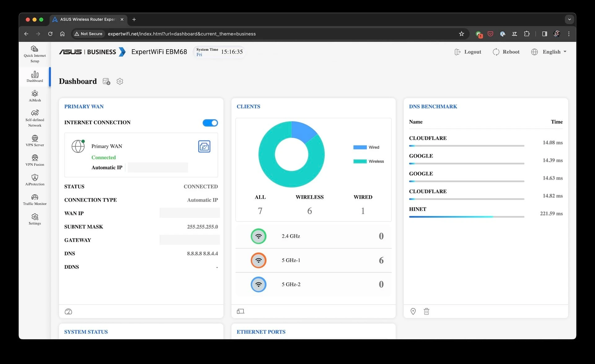595x364 pixels.
Task: Click the 5 GHz-2 Wi-Fi icon
Action: [x=258, y=284]
